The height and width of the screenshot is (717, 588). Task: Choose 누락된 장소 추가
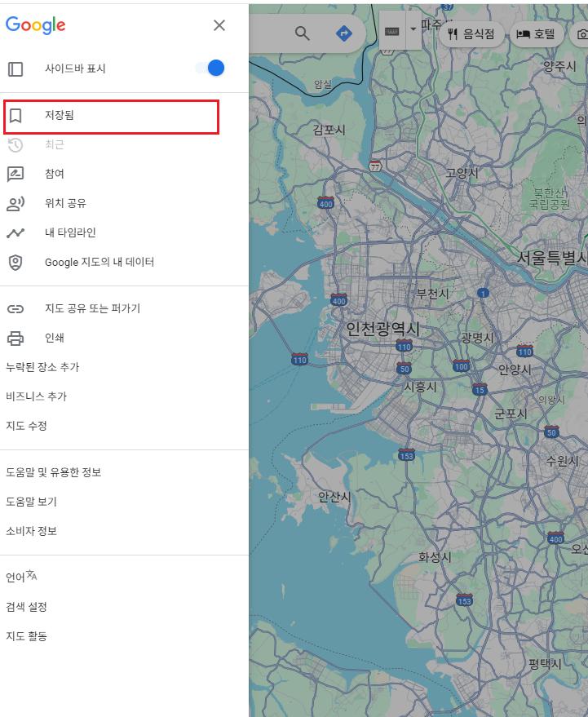tap(42, 367)
